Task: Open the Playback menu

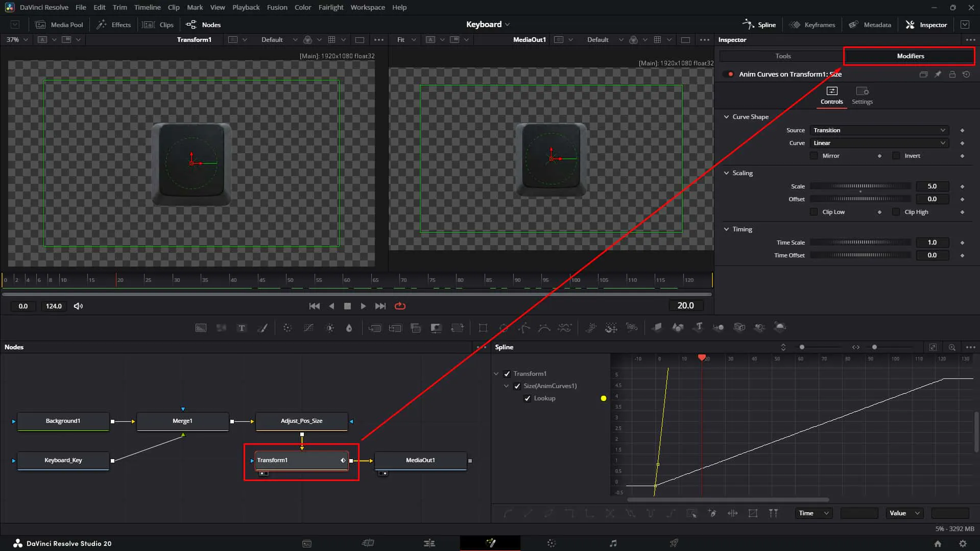Action: click(246, 7)
